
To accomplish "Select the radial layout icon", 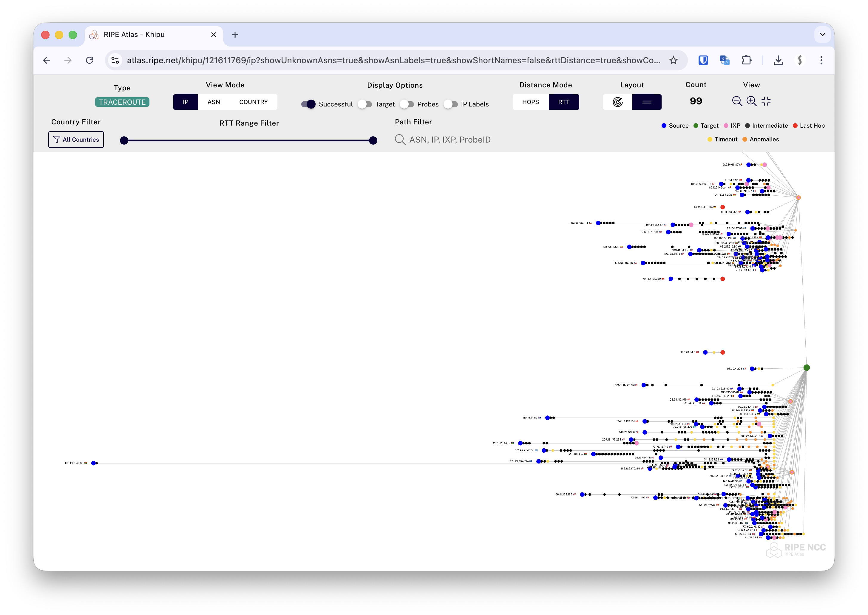I will point(618,102).
